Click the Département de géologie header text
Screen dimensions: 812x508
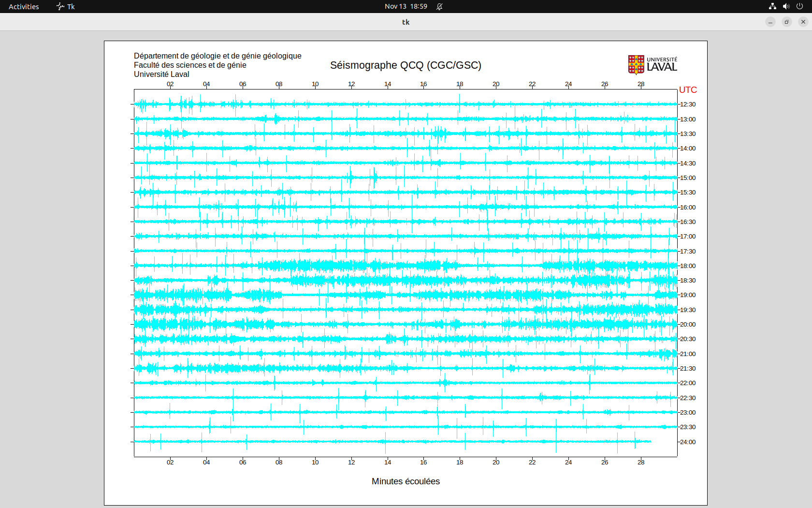pyautogui.click(x=217, y=56)
